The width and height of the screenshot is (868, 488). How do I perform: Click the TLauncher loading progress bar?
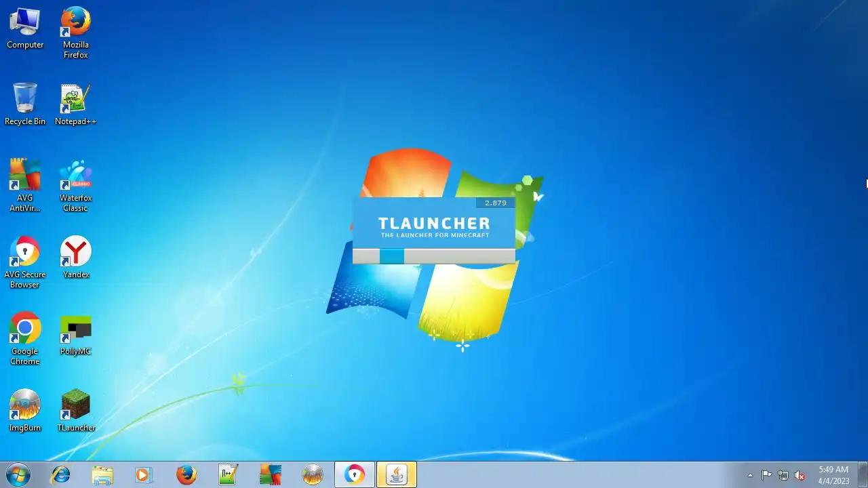[434, 256]
